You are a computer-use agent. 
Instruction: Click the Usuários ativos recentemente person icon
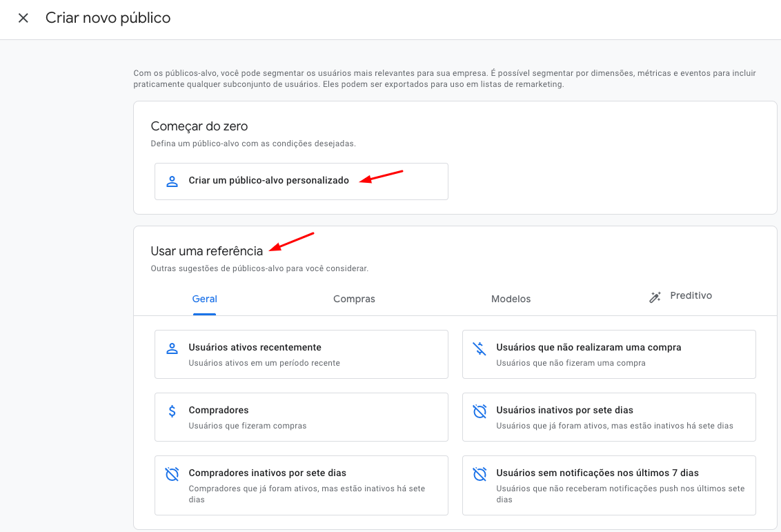click(x=172, y=348)
